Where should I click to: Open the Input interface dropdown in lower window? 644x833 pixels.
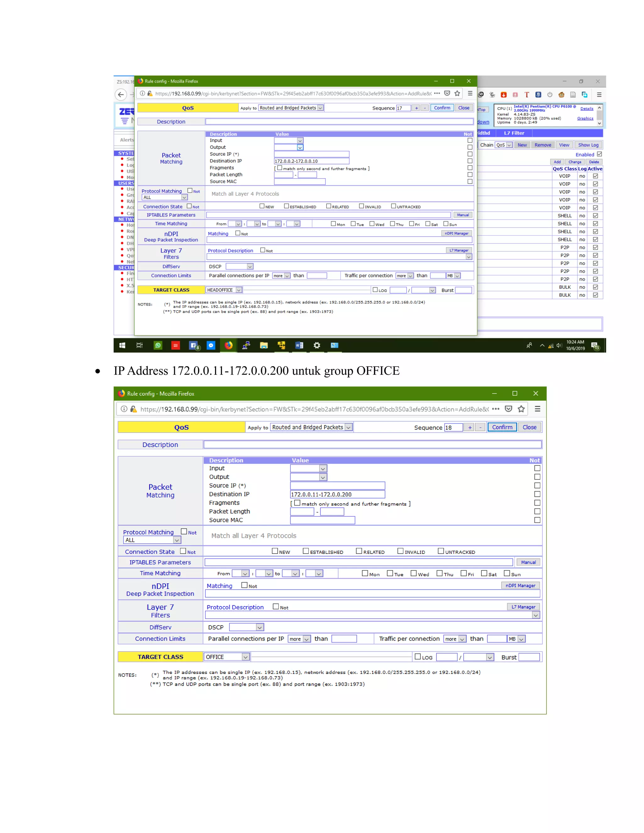[x=309, y=468]
